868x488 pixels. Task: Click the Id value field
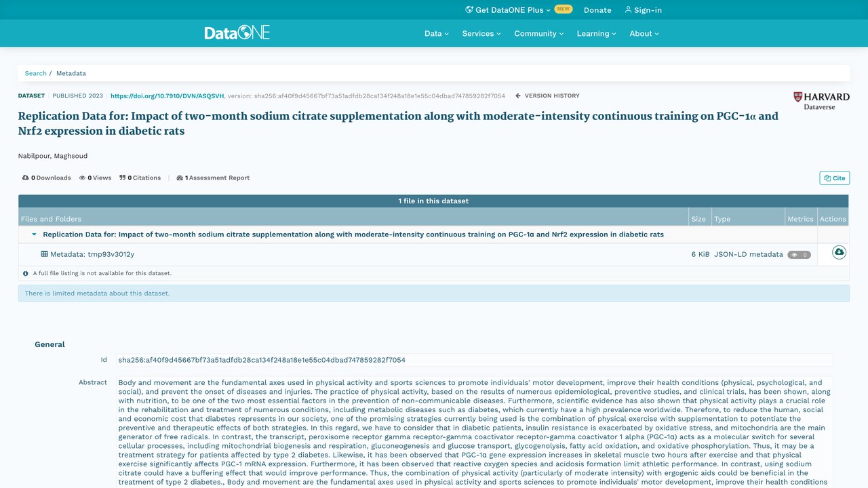tap(475, 360)
